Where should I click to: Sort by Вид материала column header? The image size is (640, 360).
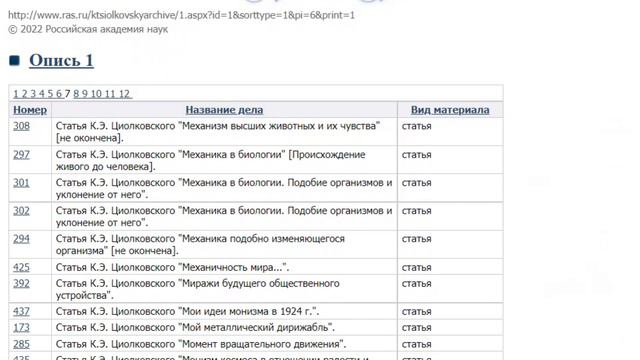point(450,110)
